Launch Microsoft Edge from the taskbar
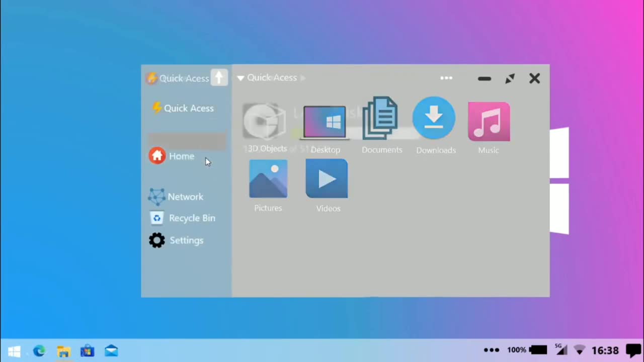This screenshot has height=362, width=644. (39, 351)
